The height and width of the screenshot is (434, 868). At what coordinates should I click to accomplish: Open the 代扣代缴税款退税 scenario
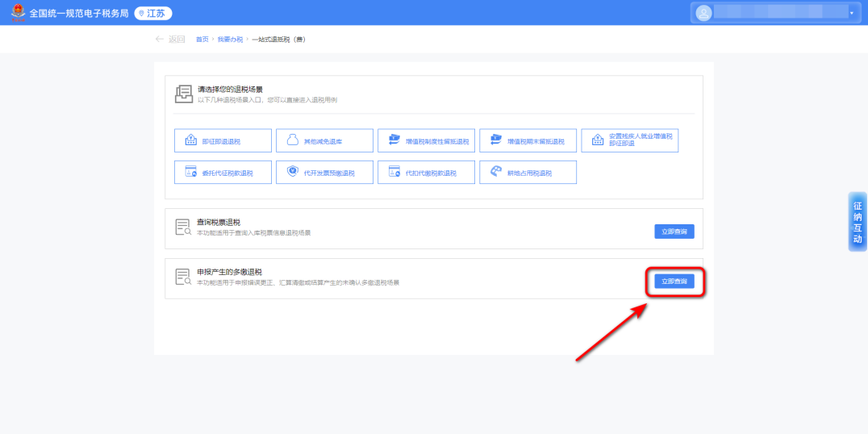(x=426, y=172)
